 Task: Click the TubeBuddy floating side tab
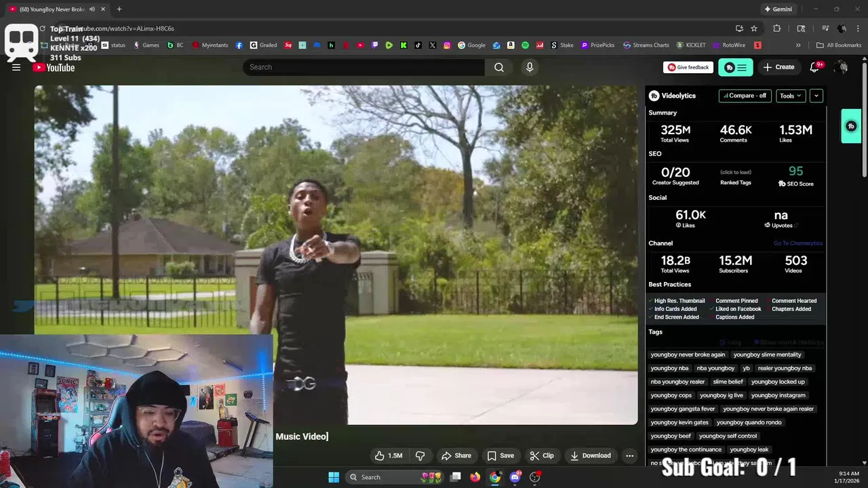pos(851,126)
